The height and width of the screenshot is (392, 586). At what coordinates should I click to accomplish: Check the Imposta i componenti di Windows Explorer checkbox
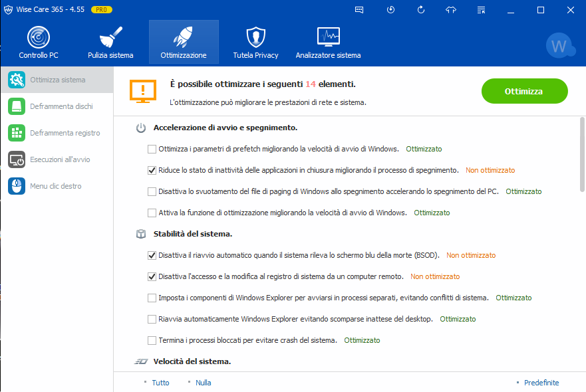[152, 298]
